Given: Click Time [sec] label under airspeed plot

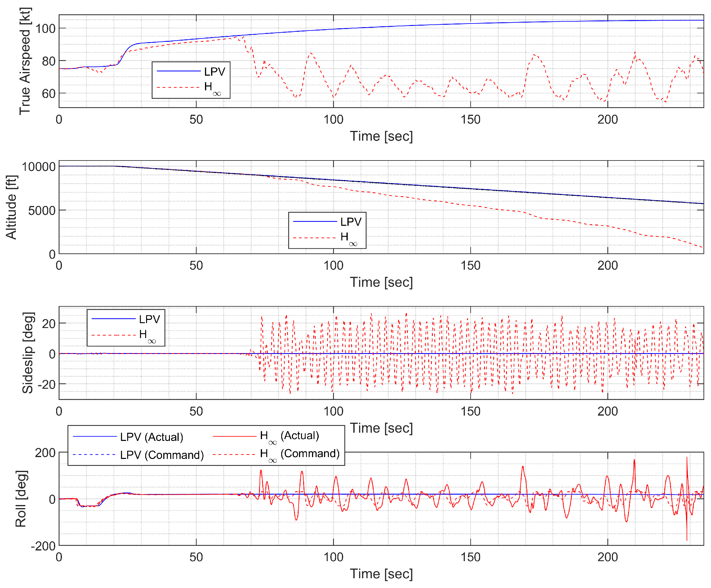Looking at the screenshot, I should coord(381,136).
